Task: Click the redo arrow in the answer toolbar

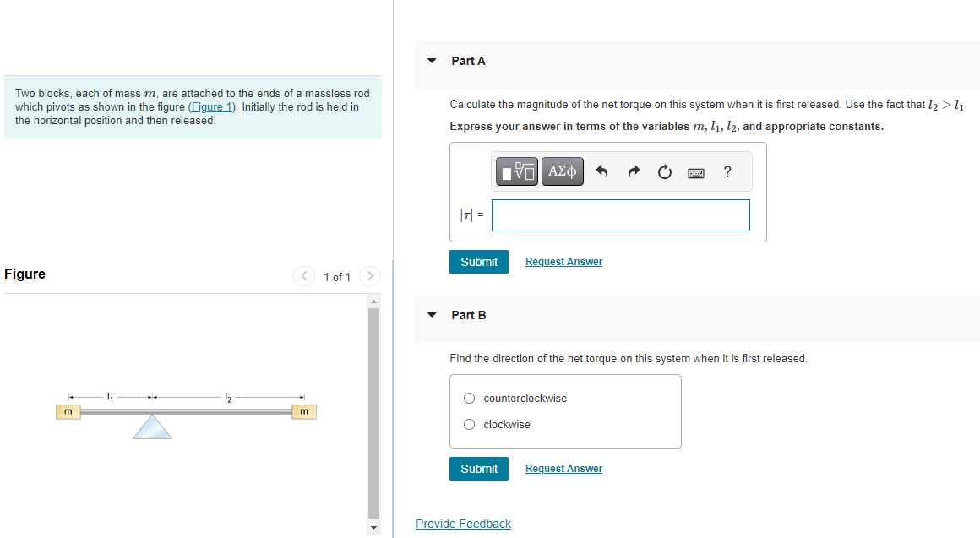Action: 633,171
